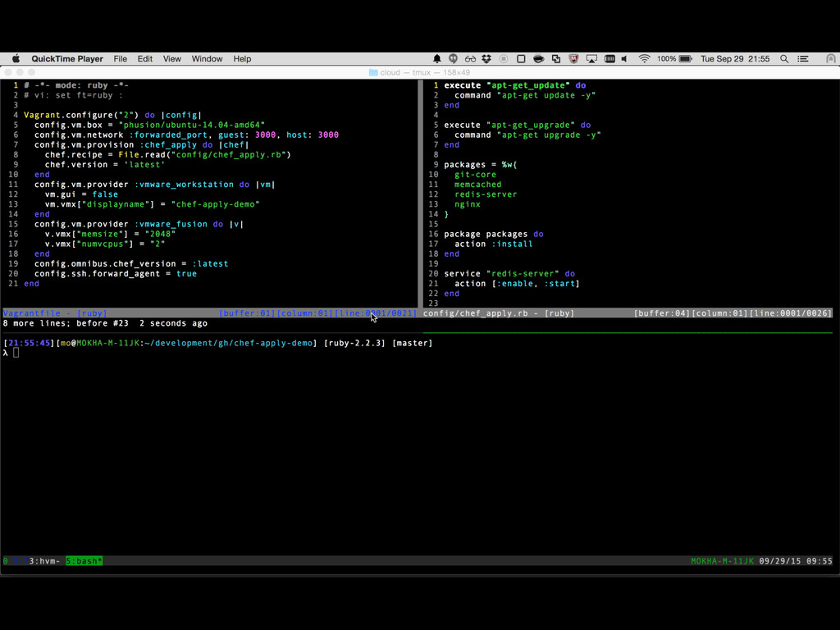Open the Dropbox menu bar icon

(486, 59)
